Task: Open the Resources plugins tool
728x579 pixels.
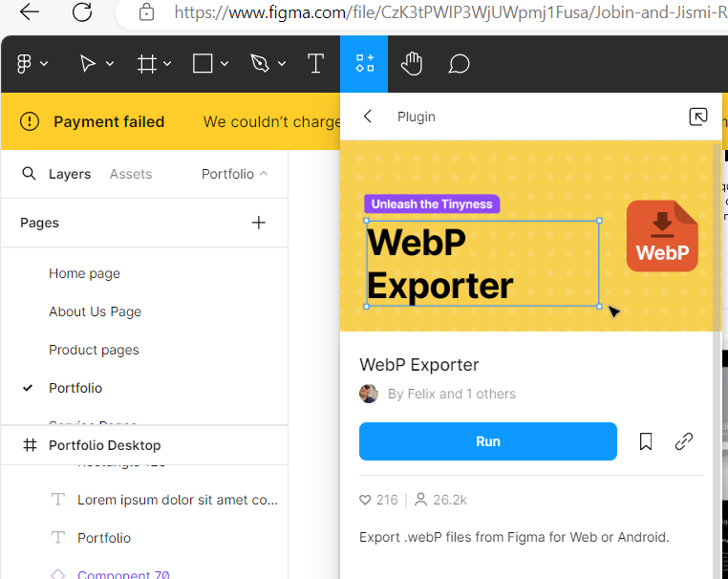Action: click(364, 64)
